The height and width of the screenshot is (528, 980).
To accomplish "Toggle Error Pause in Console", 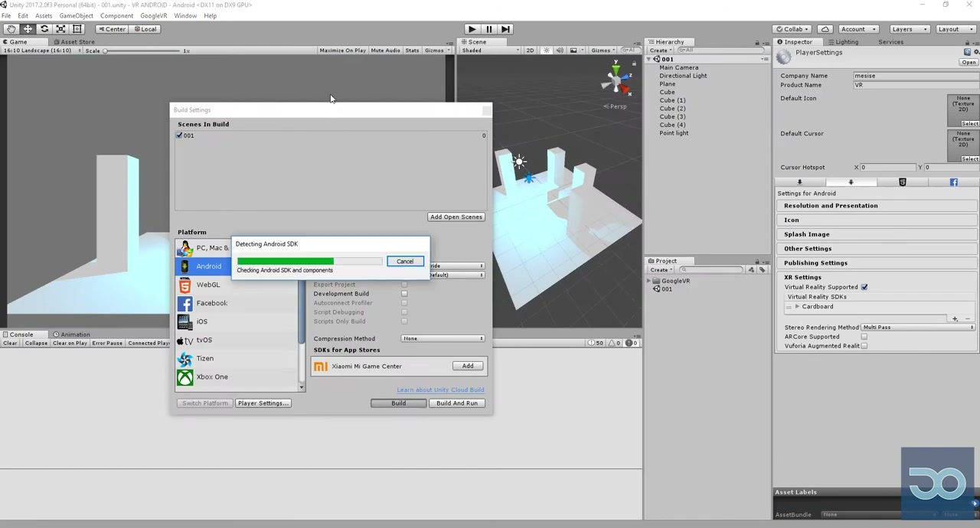I will pyautogui.click(x=107, y=344).
